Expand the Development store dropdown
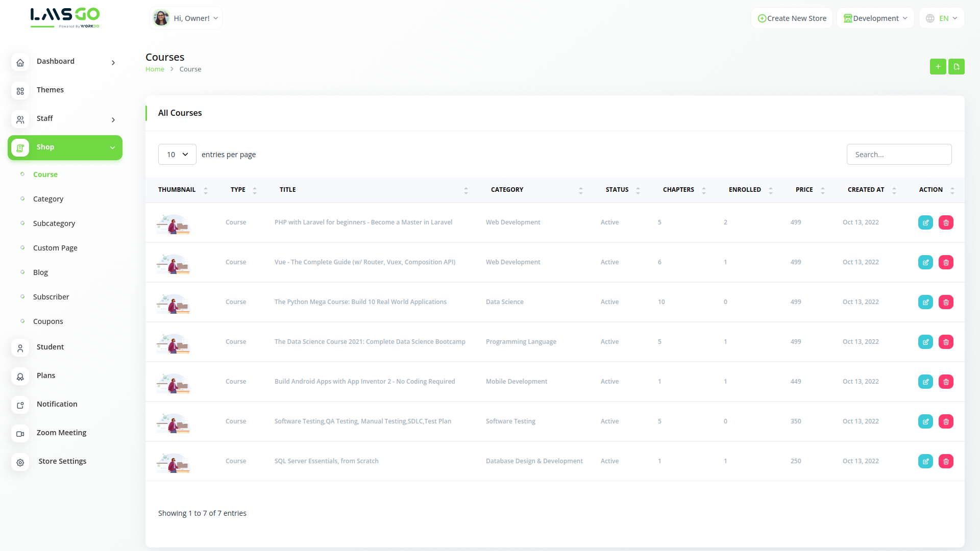980x551 pixels. pos(875,18)
